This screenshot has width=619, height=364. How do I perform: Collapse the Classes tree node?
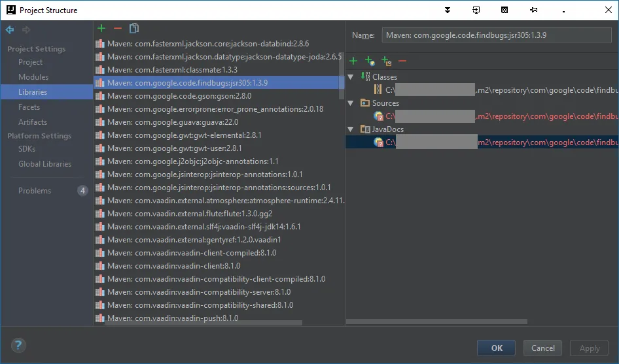click(351, 77)
